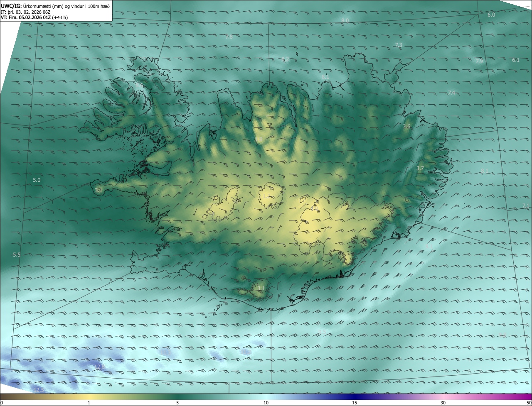Image resolution: width=532 pixels, height=406 pixels.
Task: Select the title line reading "UWC/IG: Úrkomumætti (mm) og vindur í 100m hæð"
Action: pos(55,6)
